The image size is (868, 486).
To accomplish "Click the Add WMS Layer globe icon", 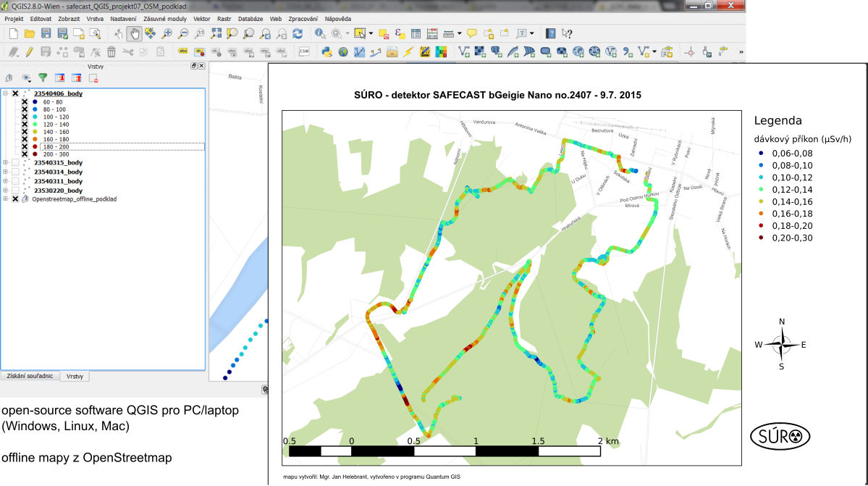I will point(578,52).
